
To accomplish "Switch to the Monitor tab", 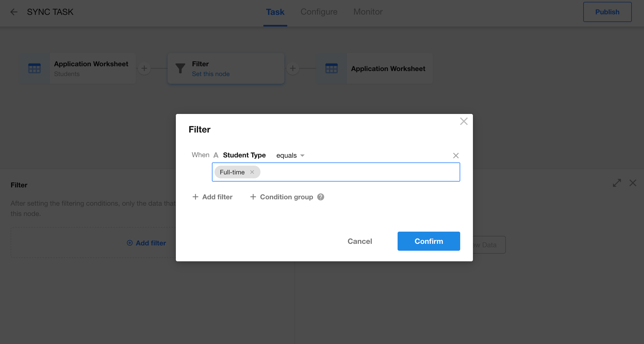I will click(368, 12).
